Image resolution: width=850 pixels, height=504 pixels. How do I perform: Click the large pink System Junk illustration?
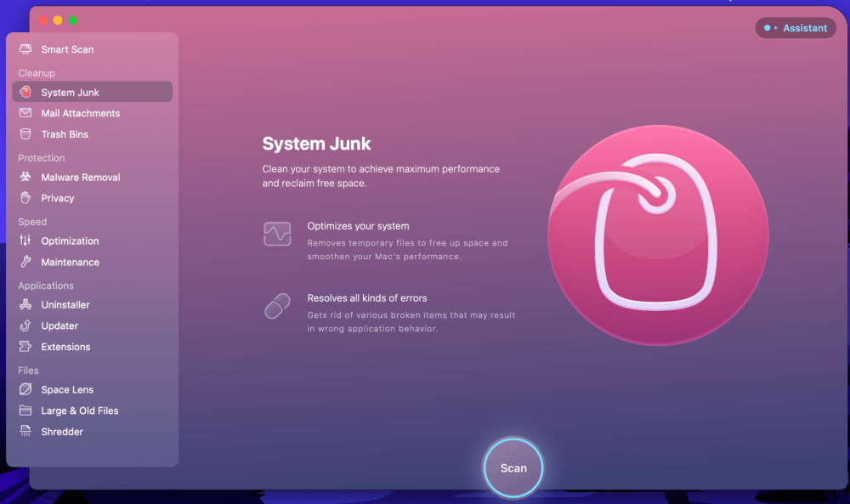coord(658,235)
